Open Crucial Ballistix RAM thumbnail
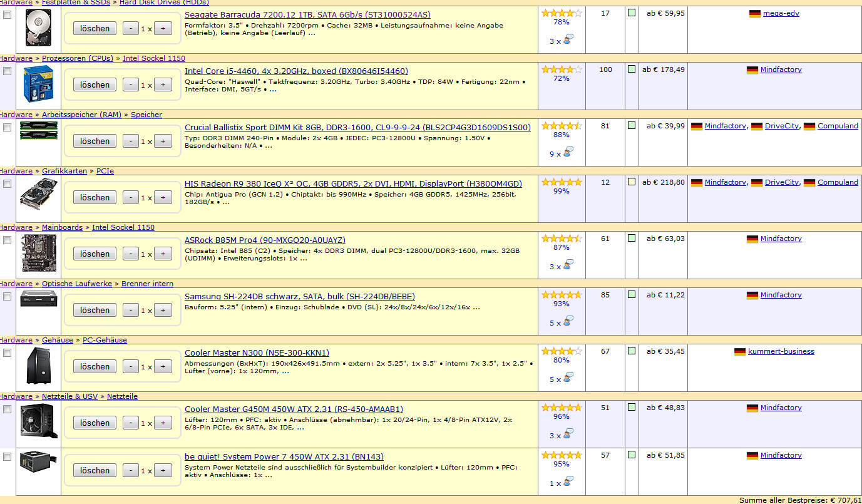 [x=39, y=130]
